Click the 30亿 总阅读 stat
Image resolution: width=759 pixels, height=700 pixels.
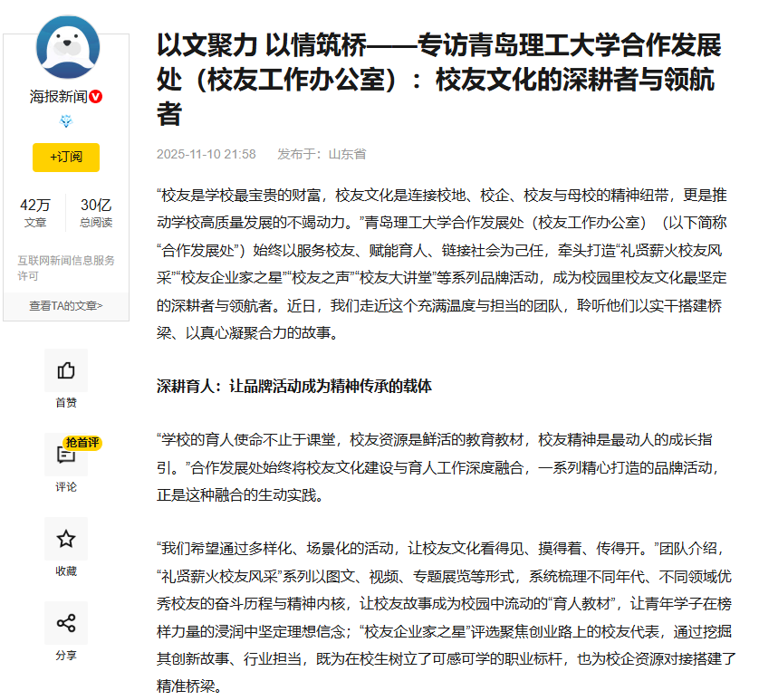(x=96, y=213)
